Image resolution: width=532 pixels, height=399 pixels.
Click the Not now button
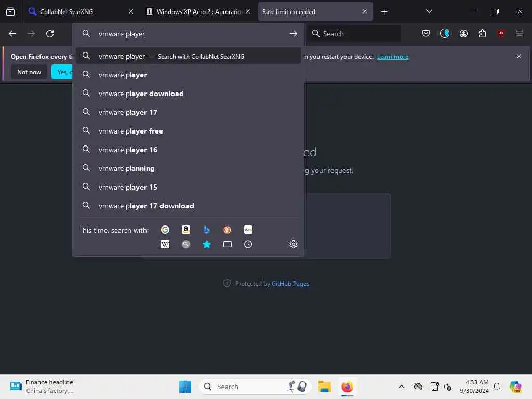pos(29,72)
